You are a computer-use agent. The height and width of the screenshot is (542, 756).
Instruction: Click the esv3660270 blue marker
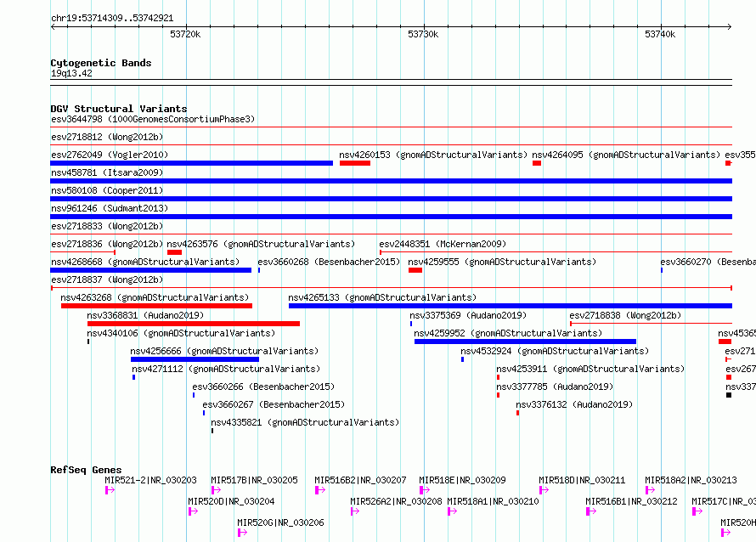(662, 270)
